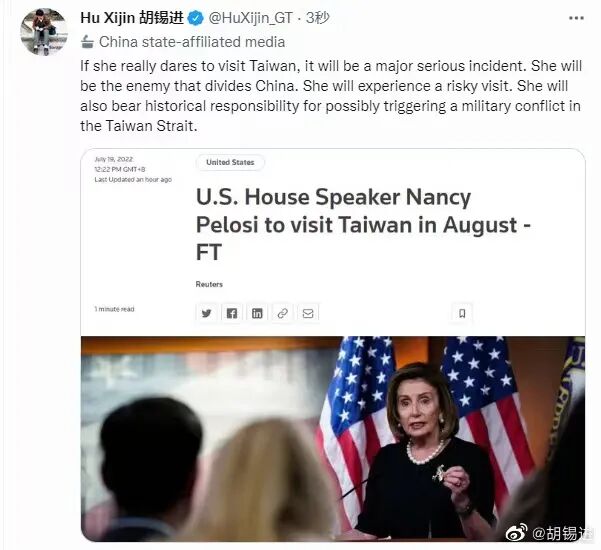This screenshot has width=601, height=550.
Task: Click the Reuters byline
Action: coord(209,284)
